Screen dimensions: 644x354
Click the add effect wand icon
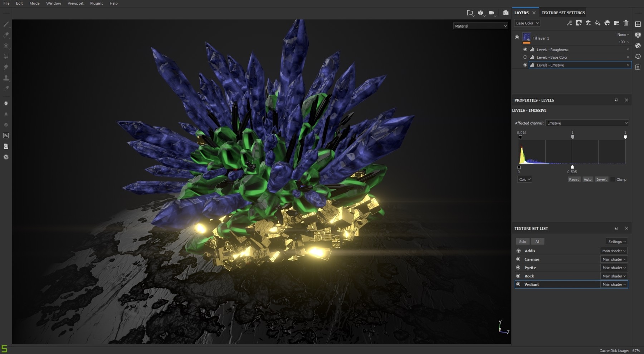click(x=569, y=23)
